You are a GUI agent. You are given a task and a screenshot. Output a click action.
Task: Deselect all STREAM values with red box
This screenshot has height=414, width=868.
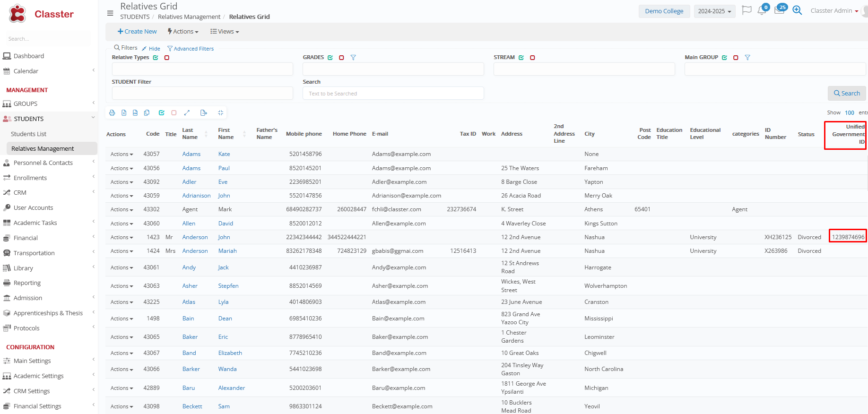[x=532, y=58]
